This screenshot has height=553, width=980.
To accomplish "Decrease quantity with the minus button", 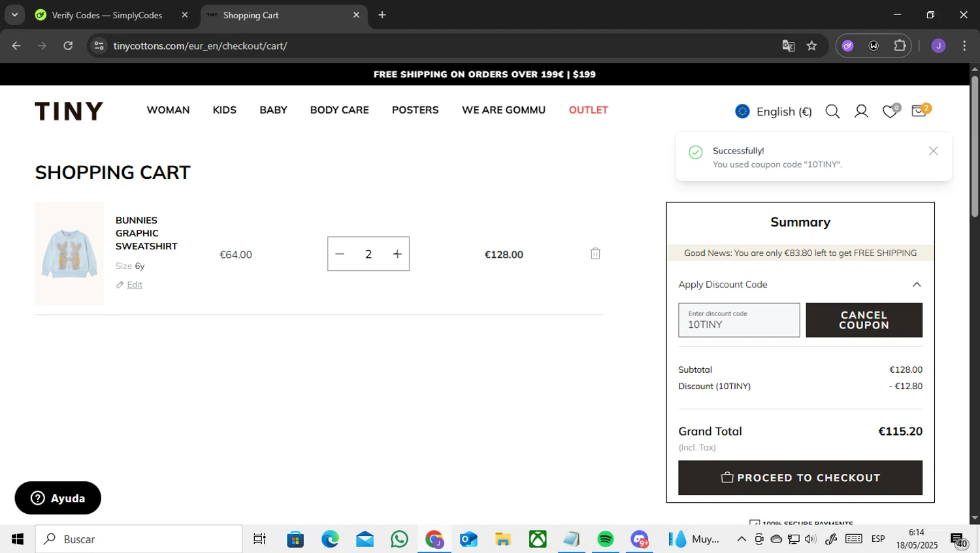I will click(x=340, y=254).
